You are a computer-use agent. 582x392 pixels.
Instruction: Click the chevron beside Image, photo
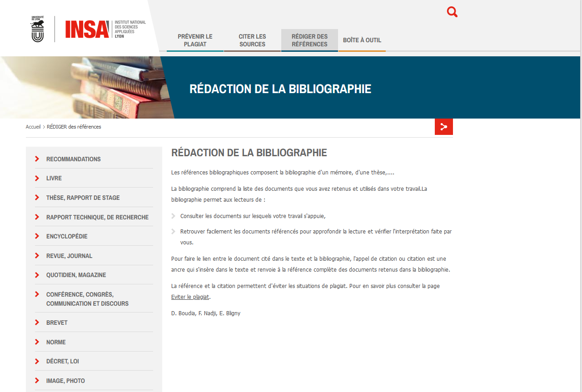(x=37, y=381)
